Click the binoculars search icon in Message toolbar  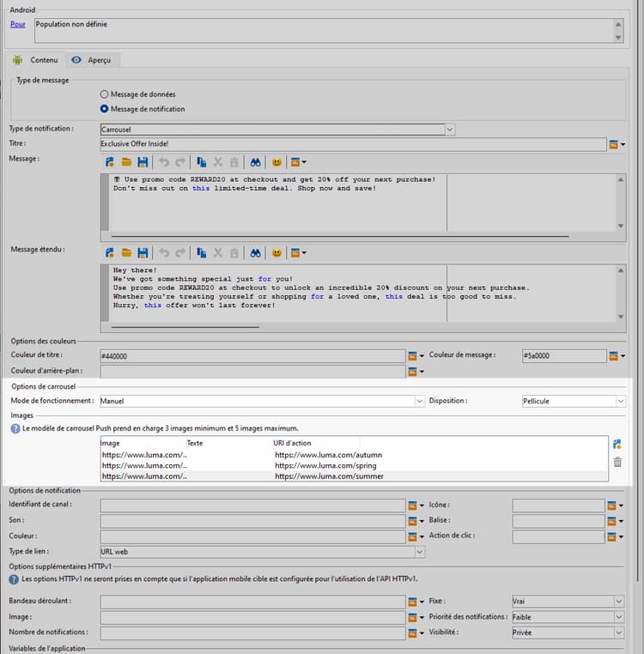(x=255, y=161)
